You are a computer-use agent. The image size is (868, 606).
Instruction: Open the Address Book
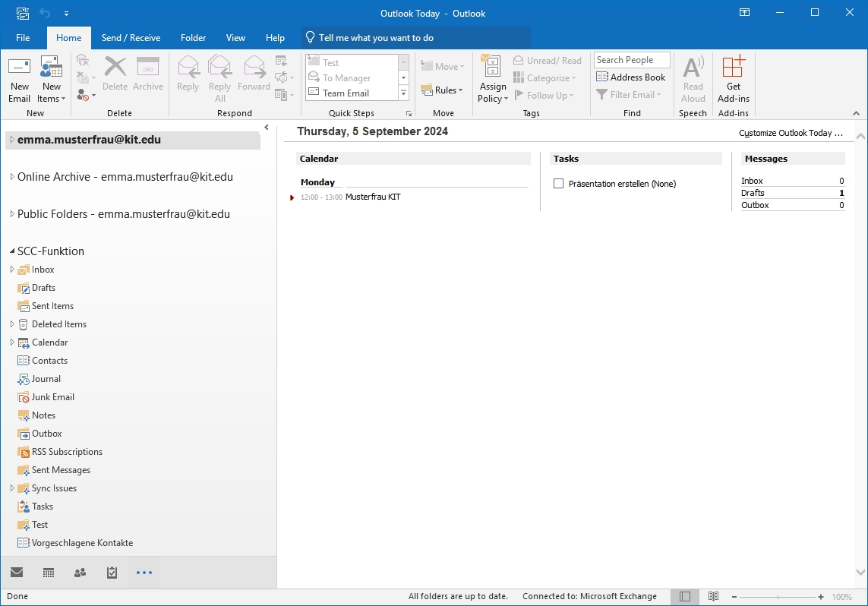coord(630,77)
